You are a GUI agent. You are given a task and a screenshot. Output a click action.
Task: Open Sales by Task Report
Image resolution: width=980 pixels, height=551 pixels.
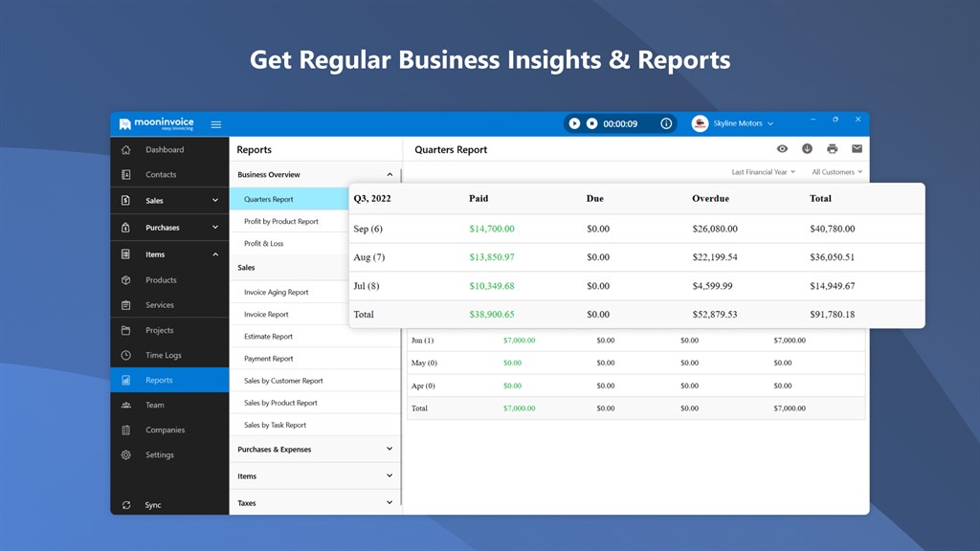pyautogui.click(x=315, y=425)
